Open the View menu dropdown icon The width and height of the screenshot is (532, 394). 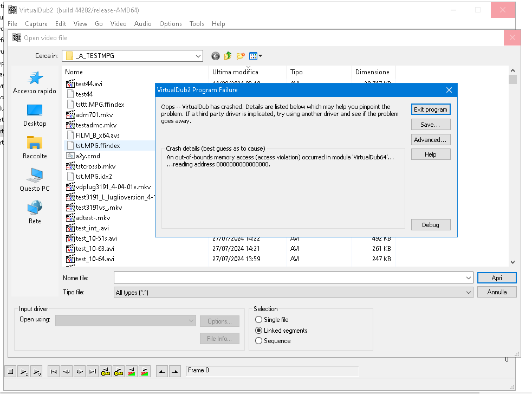[x=256, y=56]
